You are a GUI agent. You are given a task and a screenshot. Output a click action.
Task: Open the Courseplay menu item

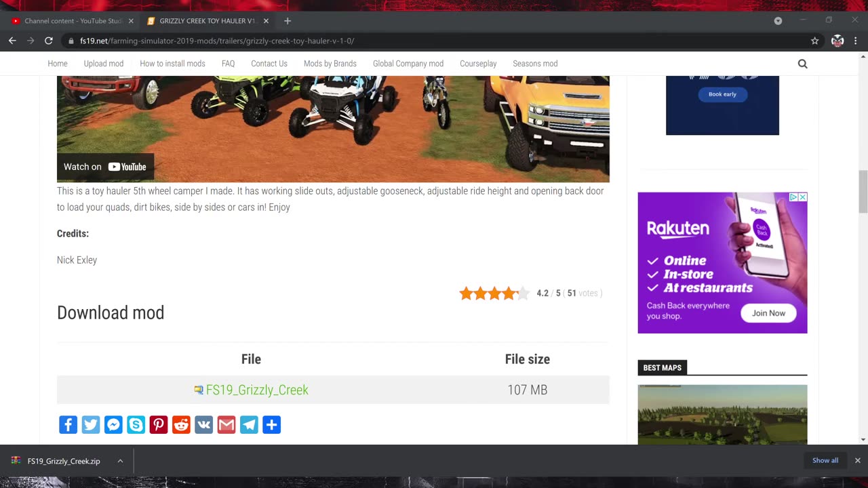[x=478, y=64]
